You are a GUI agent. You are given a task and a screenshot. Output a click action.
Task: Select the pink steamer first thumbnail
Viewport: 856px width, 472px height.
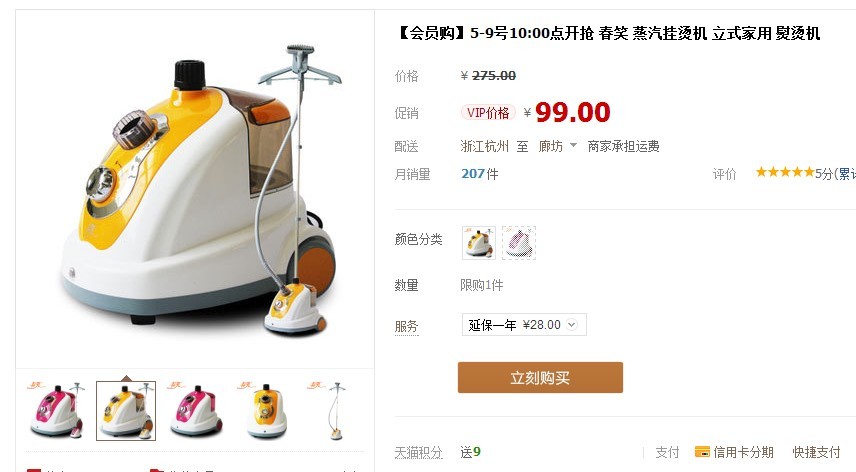pos(56,411)
